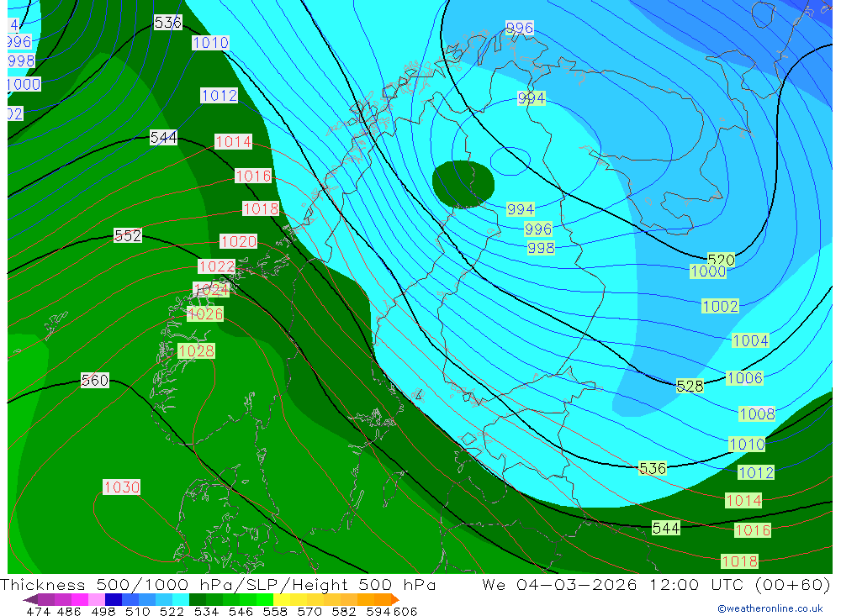The image size is (841, 616).
Task: Click the legend value 474
Action: click(x=38, y=611)
